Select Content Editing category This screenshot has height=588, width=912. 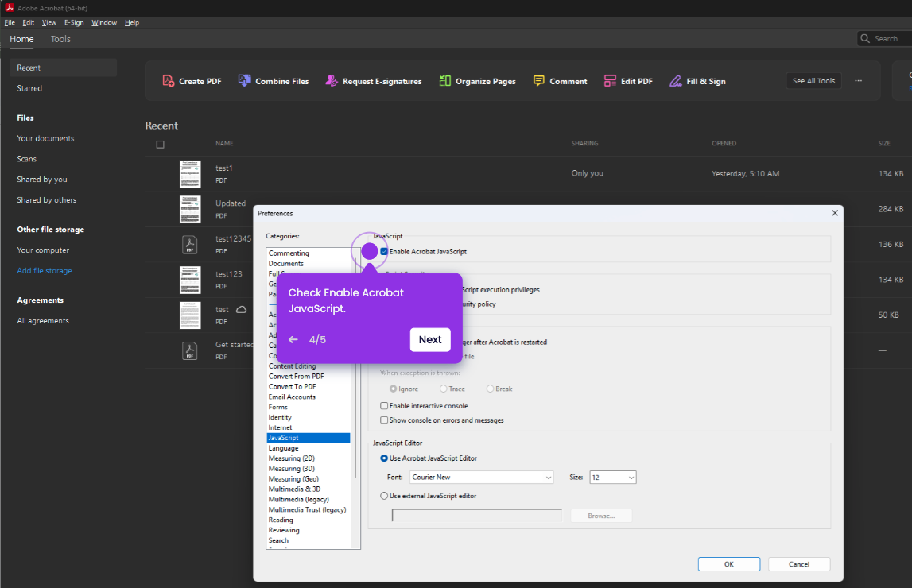click(x=292, y=366)
